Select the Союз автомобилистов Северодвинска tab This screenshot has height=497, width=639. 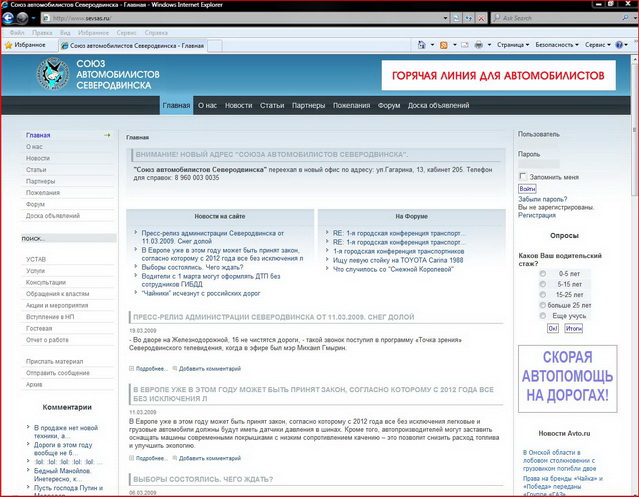[132, 46]
